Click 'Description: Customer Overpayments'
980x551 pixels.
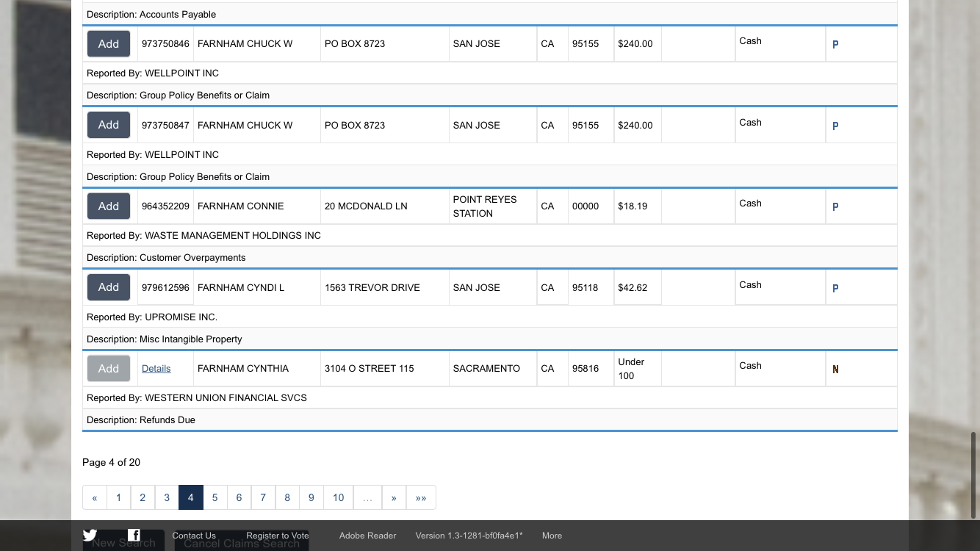[x=166, y=258]
